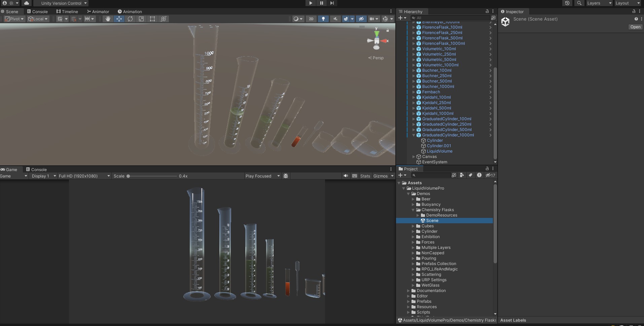Screen dimensions: 644x326
Task: Toggle Scene view lighting
Action: coord(323,19)
